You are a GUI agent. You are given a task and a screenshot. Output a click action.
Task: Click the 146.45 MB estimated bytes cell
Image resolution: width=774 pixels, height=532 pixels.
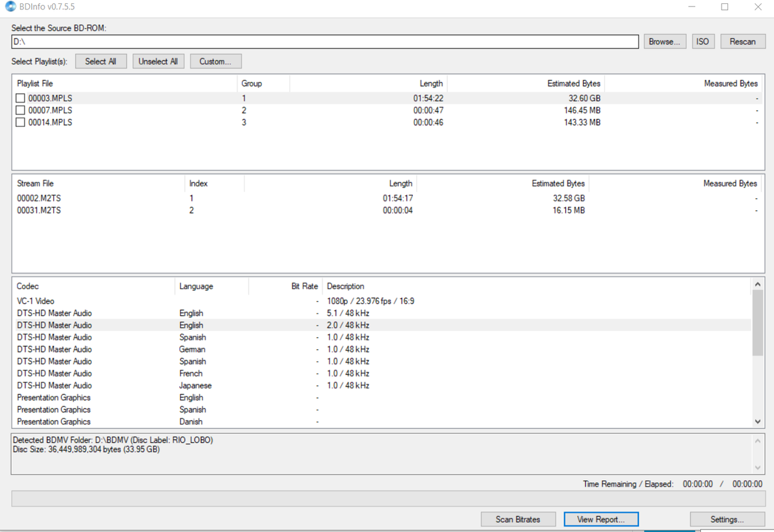tap(582, 110)
